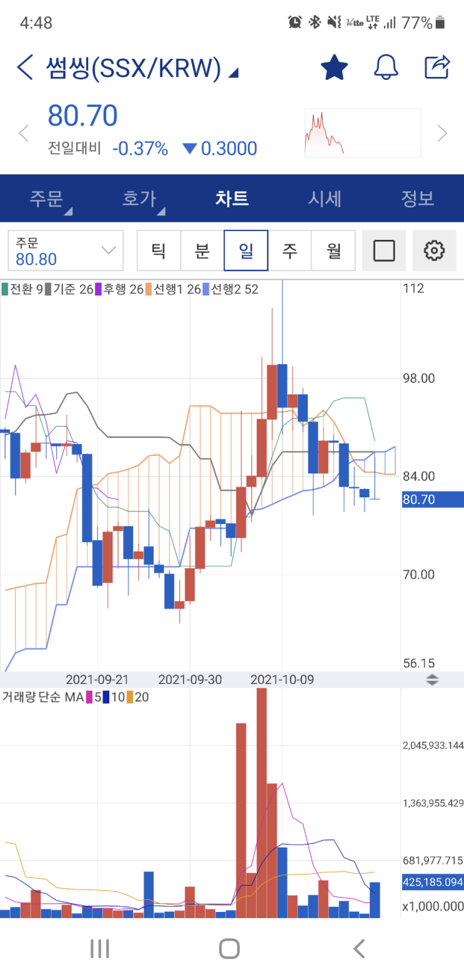Select the 월 chart interval

pos(333,250)
